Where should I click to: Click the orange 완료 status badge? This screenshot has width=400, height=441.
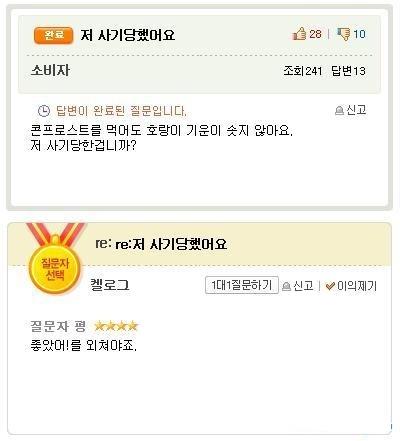click(x=53, y=35)
